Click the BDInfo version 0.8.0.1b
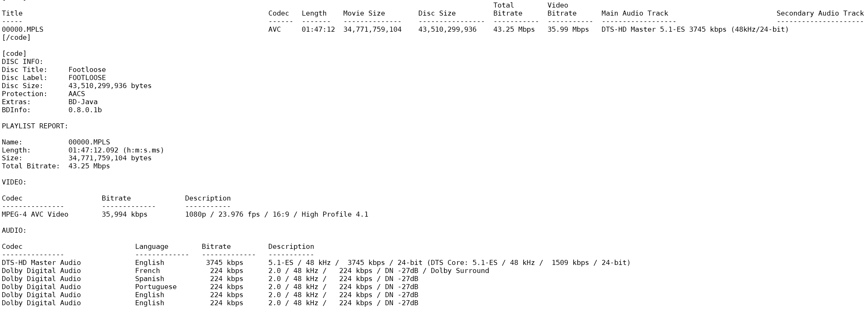 [x=85, y=110]
